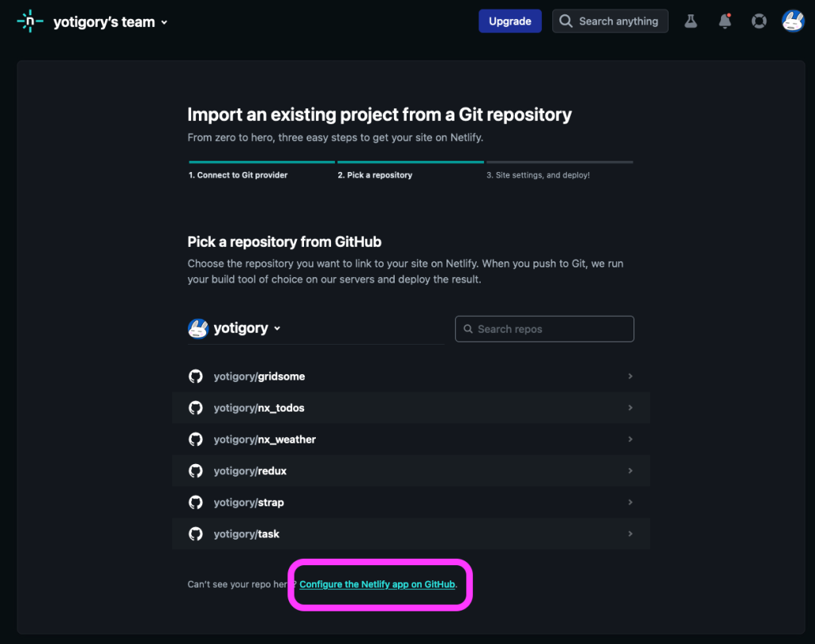Click the 'Pick a repository from GitHub' heading

tap(284, 242)
